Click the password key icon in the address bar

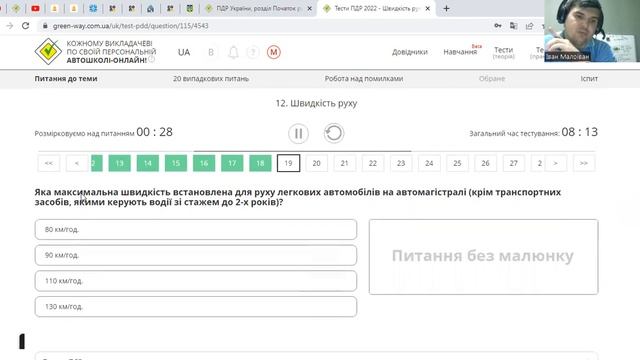[498, 26]
